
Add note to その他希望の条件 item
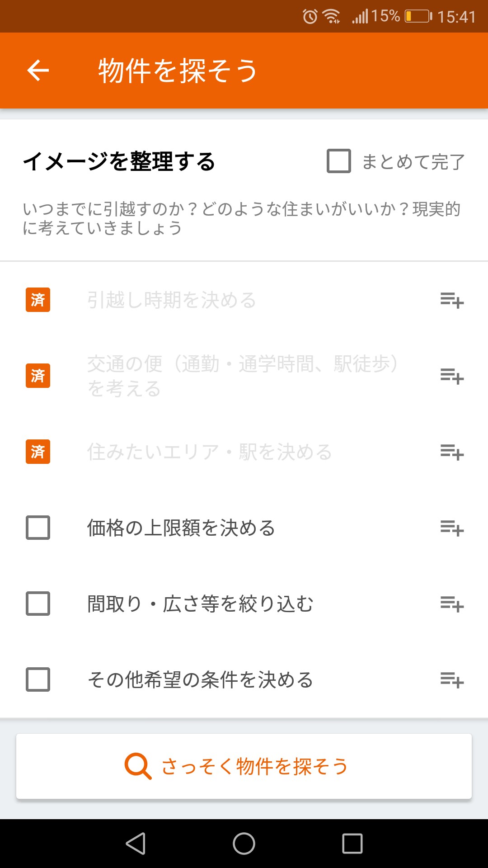[x=452, y=680]
